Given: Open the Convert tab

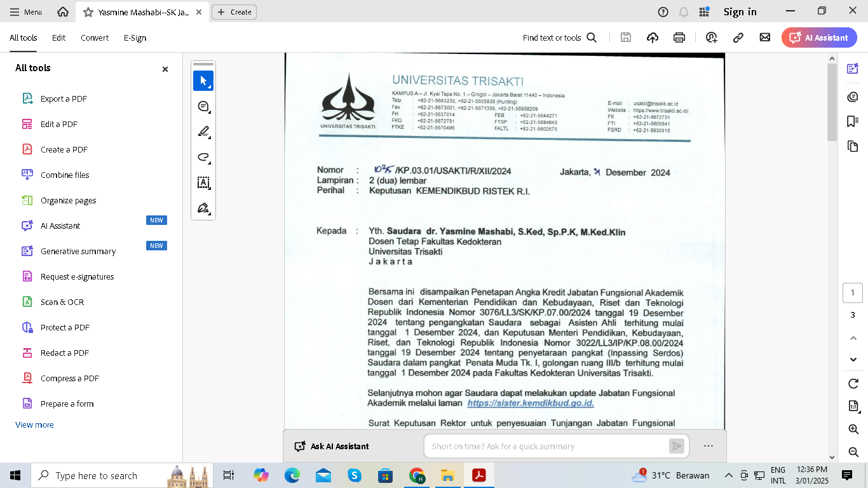Looking at the screenshot, I should tap(95, 38).
